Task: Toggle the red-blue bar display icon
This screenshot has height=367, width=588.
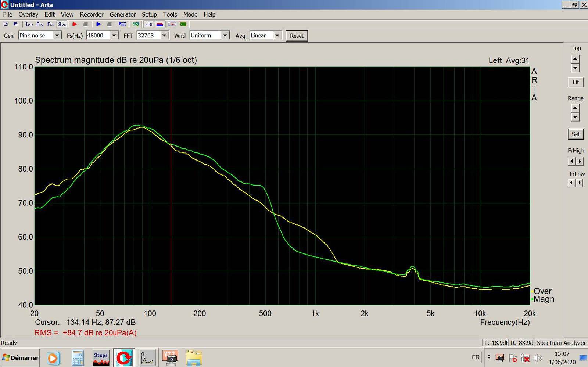Action: tap(159, 24)
